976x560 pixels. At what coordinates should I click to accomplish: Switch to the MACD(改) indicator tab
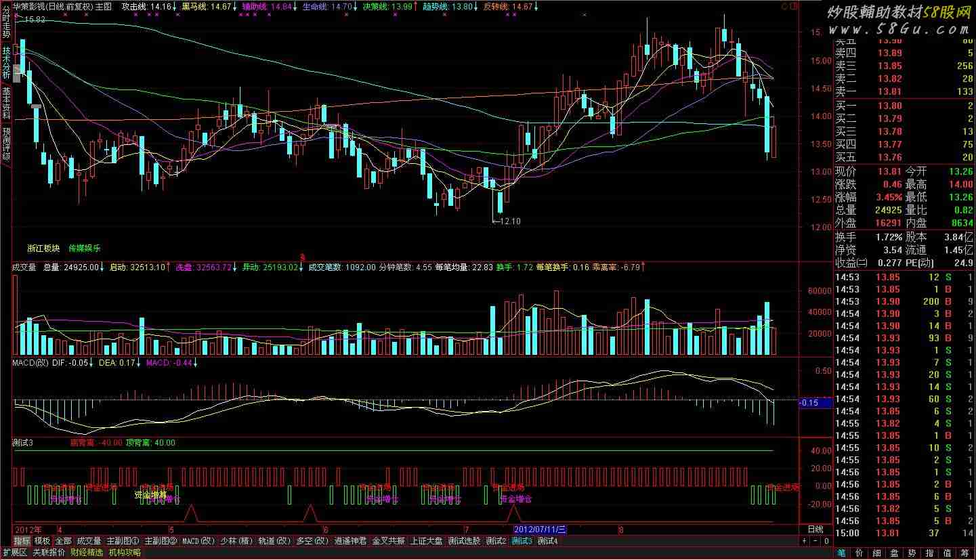pos(198,541)
